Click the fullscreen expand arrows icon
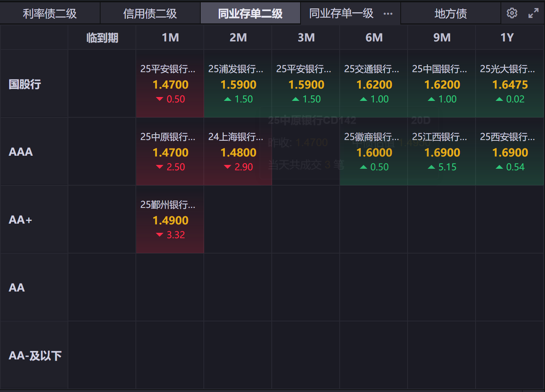The image size is (545, 392). (x=533, y=13)
